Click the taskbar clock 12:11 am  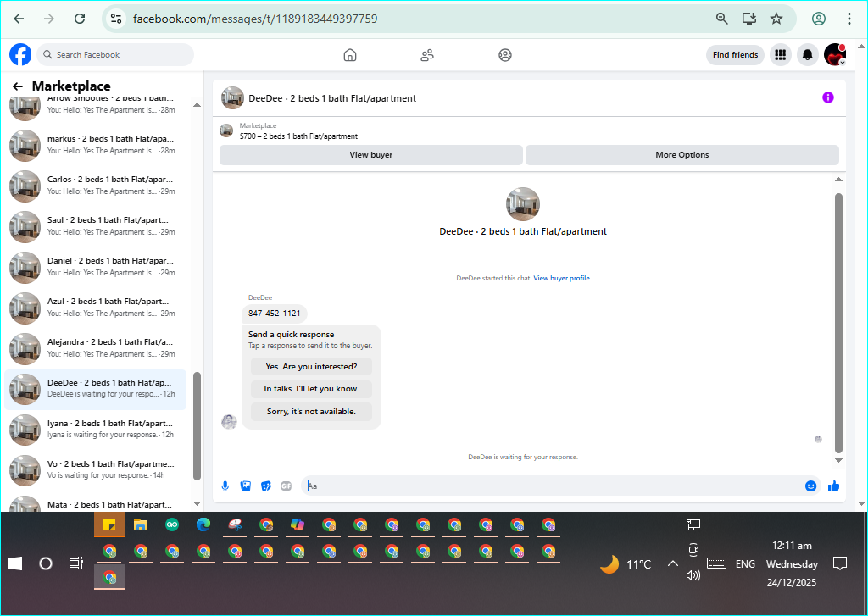pos(792,546)
